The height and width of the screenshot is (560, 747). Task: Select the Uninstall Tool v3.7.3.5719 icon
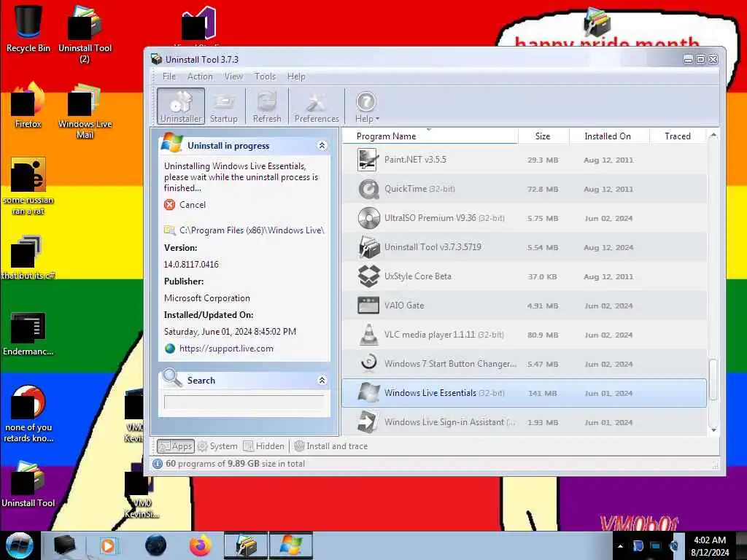(368, 247)
